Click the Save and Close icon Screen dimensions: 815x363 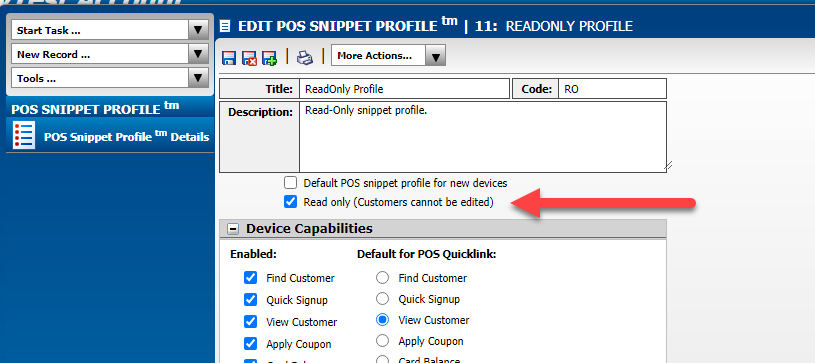click(249, 57)
